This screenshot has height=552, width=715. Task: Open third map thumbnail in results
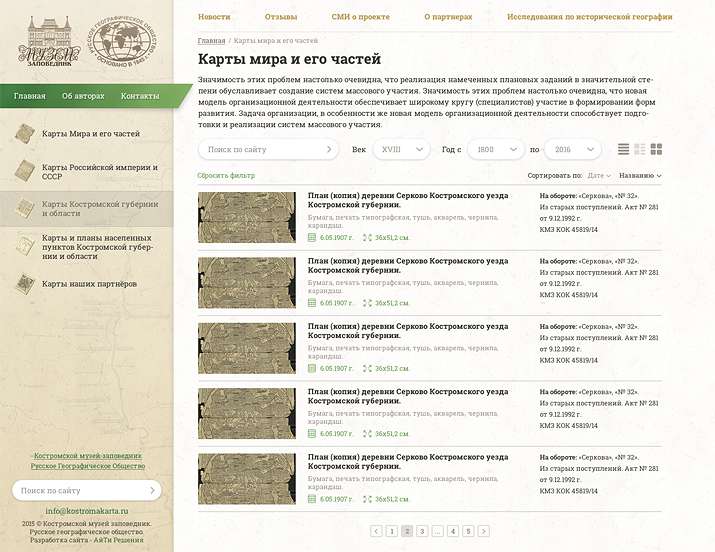247,348
